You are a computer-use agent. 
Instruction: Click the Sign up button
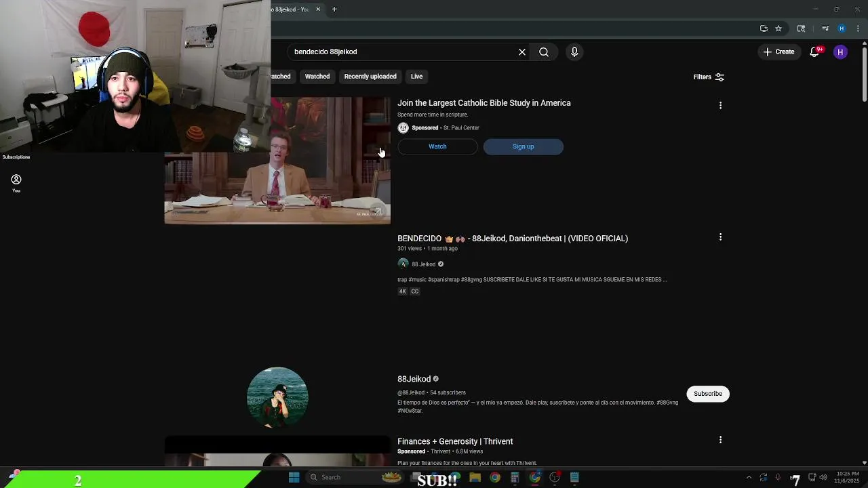523,146
